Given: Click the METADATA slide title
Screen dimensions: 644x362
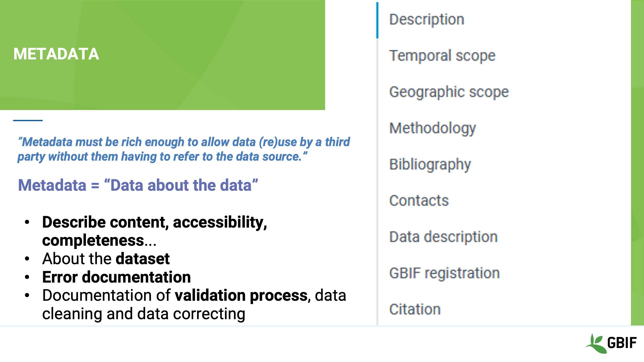Looking at the screenshot, I should pos(56,54).
